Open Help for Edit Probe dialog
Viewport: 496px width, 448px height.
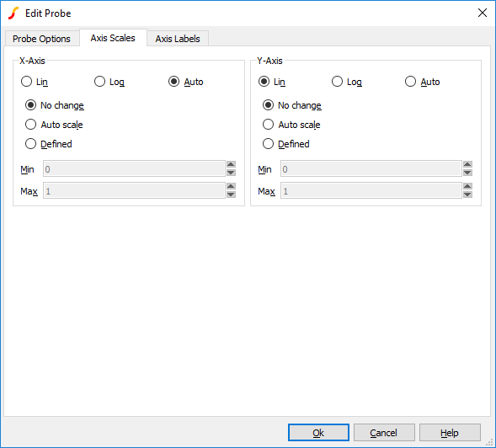click(450, 433)
